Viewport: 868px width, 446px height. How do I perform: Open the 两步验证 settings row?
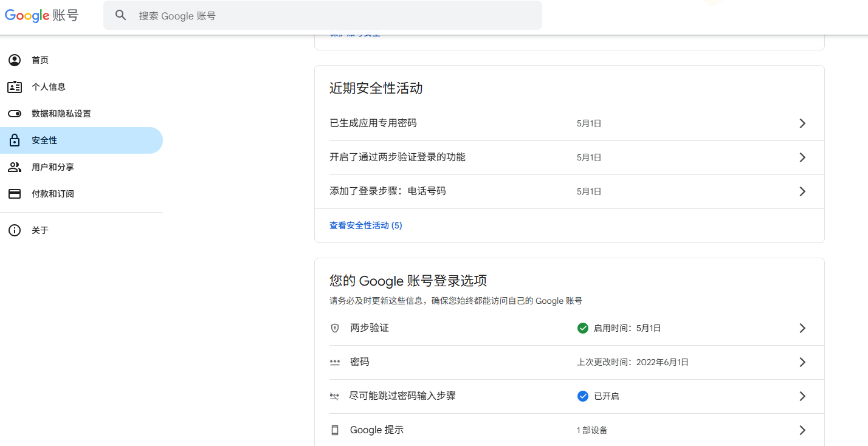(569, 328)
